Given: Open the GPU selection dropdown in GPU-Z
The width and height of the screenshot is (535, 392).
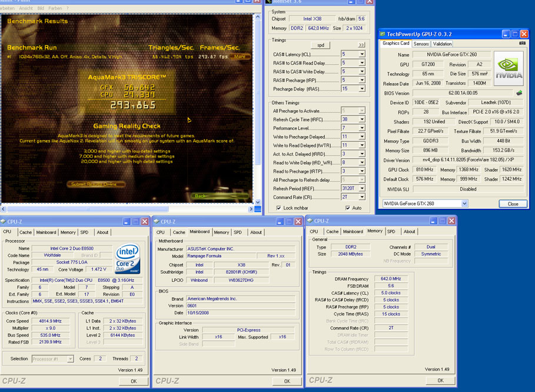Looking at the screenshot, I should (x=464, y=204).
